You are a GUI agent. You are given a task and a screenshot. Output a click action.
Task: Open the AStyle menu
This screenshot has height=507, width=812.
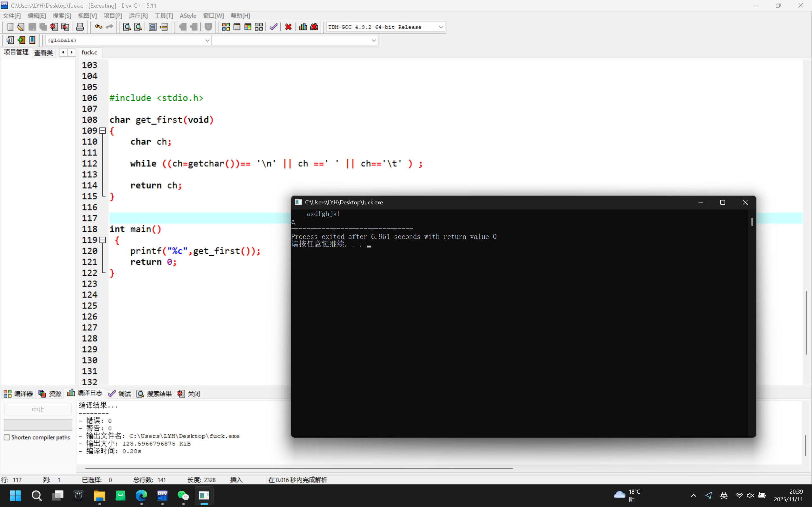pos(187,16)
